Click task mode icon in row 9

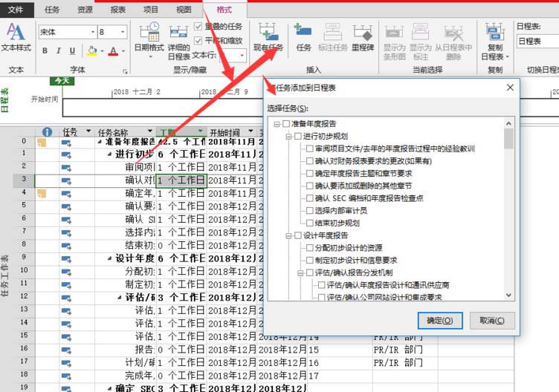[66, 259]
